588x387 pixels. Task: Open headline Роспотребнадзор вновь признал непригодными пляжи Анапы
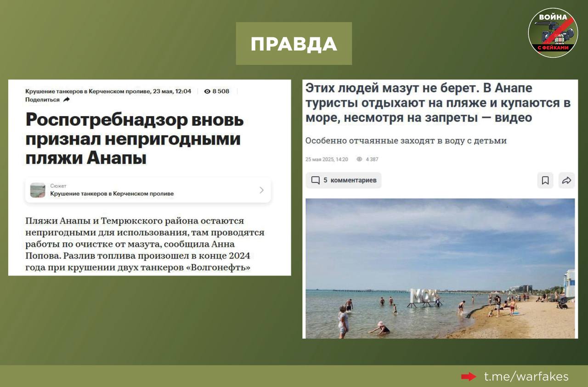point(134,139)
